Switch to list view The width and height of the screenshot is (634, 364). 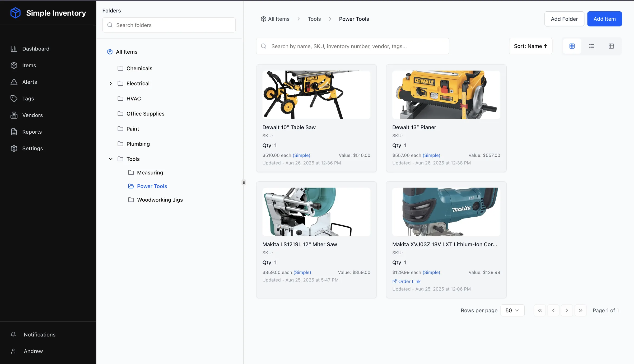click(x=592, y=46)
